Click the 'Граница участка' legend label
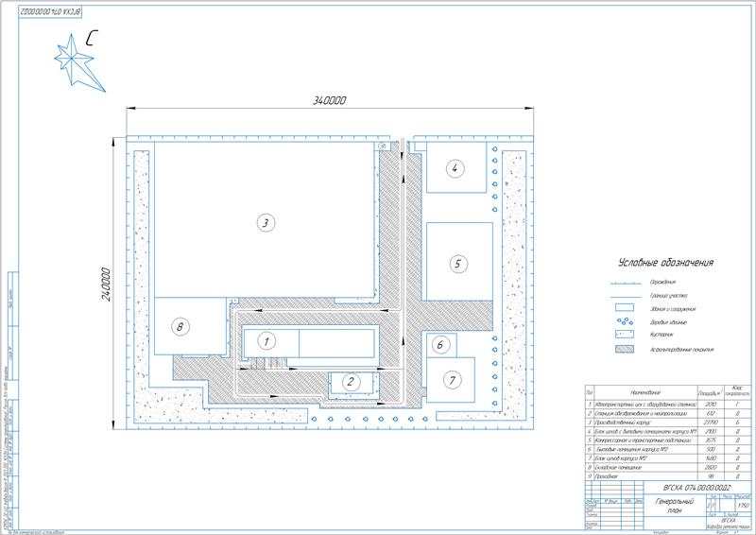This screenshot has width=756, height=535. (668, 296)
